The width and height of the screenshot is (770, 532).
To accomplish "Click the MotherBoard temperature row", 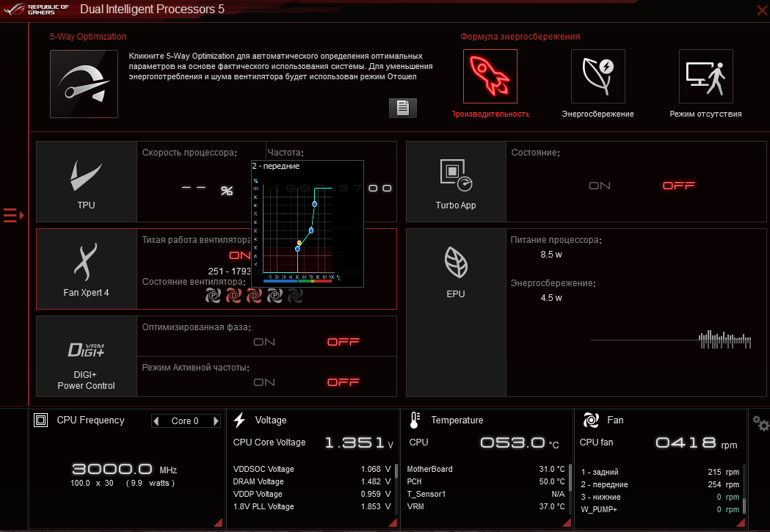I will [486, 469].
